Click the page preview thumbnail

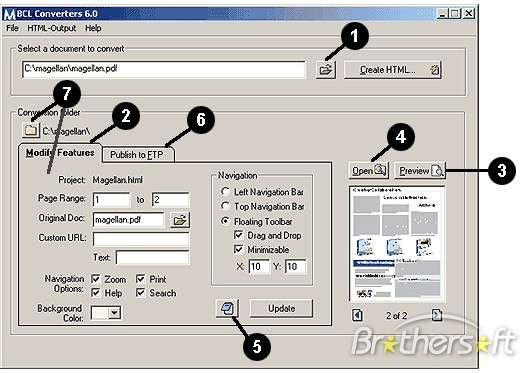coord(397,244)
